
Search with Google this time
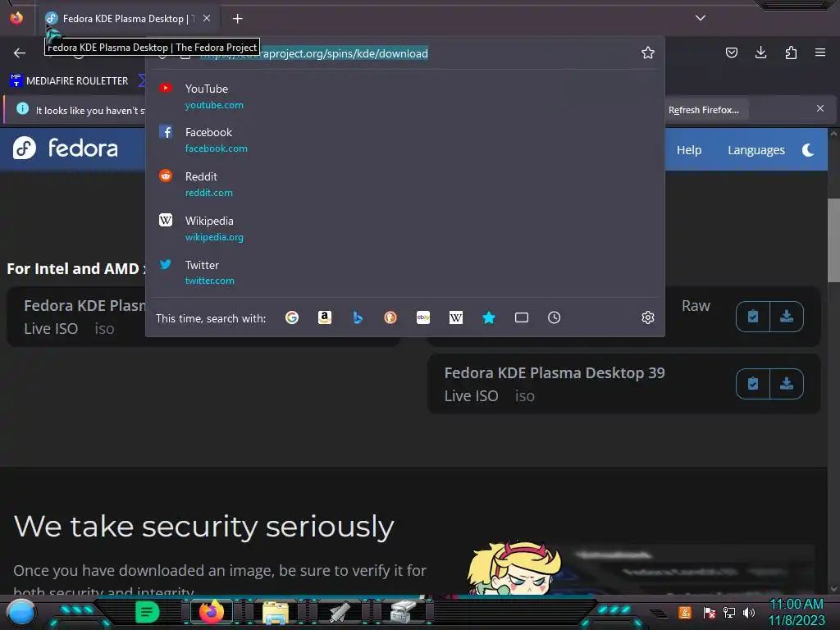click(x=292, y=317)
